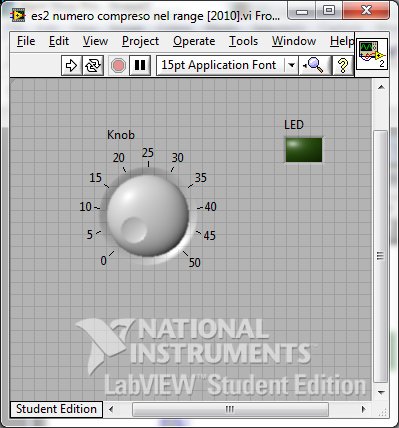Click the Student Edition status label
The width and height of the screenshot is (399, 428).
pyautogui.click(x=56, y=409)
